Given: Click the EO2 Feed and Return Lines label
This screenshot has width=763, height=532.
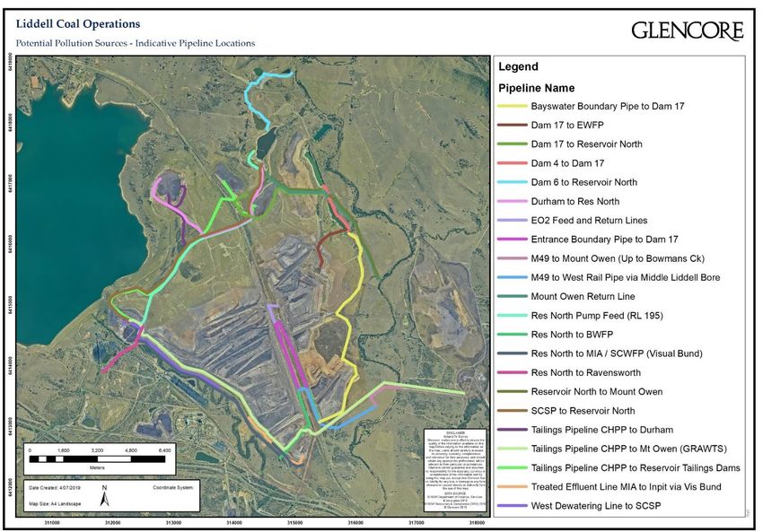Looking at the screenshot, I should click(x=589, y=221).
